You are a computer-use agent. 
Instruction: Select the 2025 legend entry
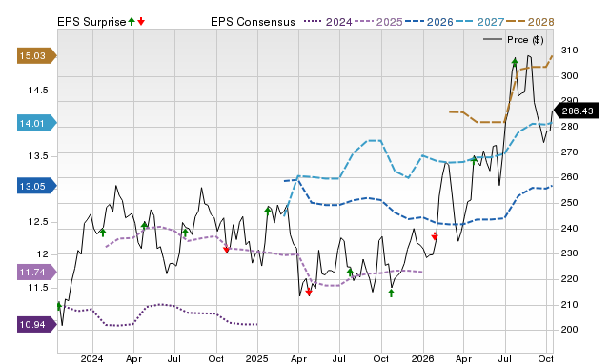[x=378, y=22]
